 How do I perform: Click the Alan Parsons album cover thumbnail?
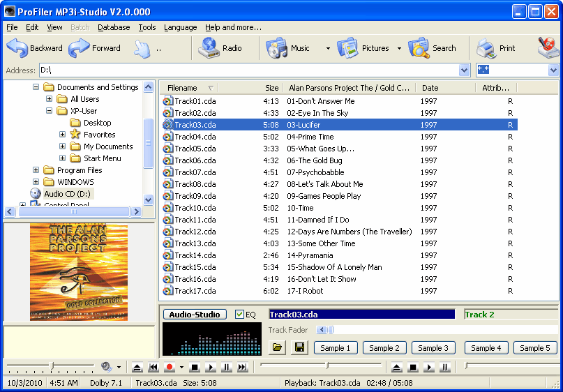79,272
